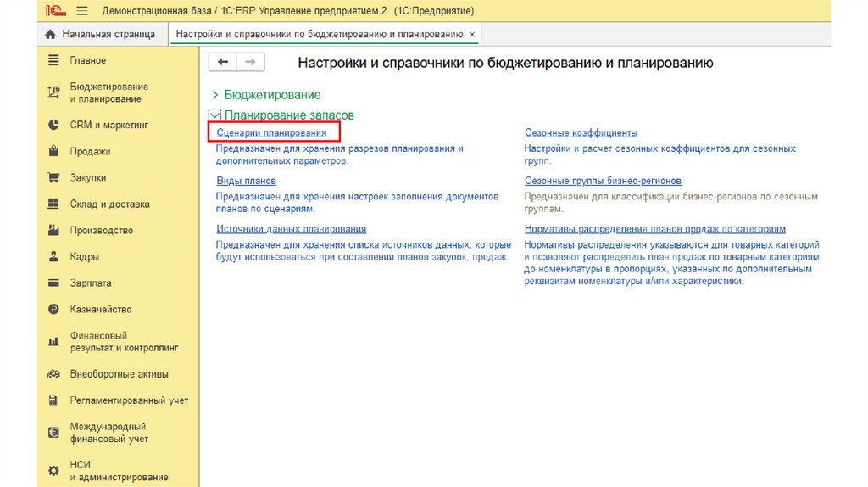Open Склад и доставка warehouse icon
The image size is (868, 487).
point(53,204)
